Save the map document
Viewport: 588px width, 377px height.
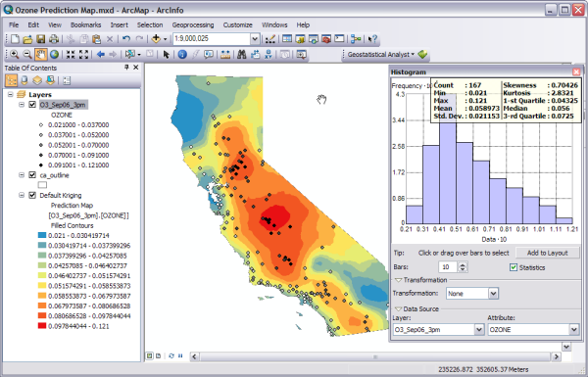40,39
